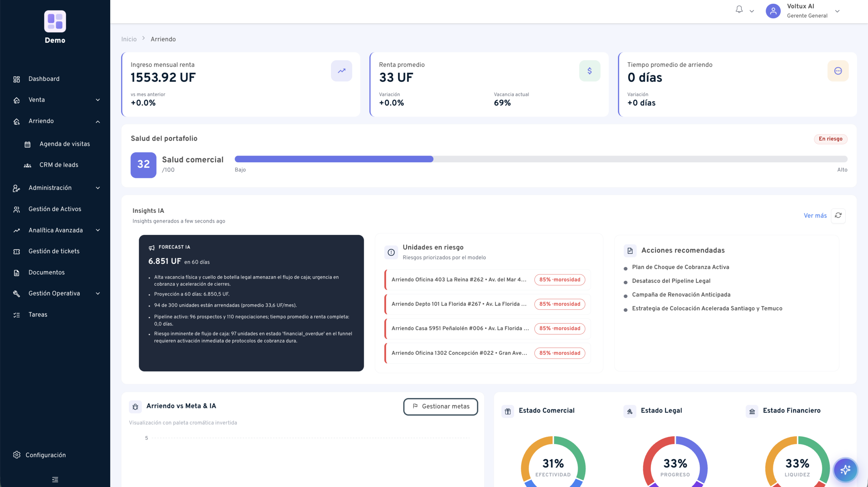Follow the Ver más link
The image size is (868, 487).
click(815, 216)
